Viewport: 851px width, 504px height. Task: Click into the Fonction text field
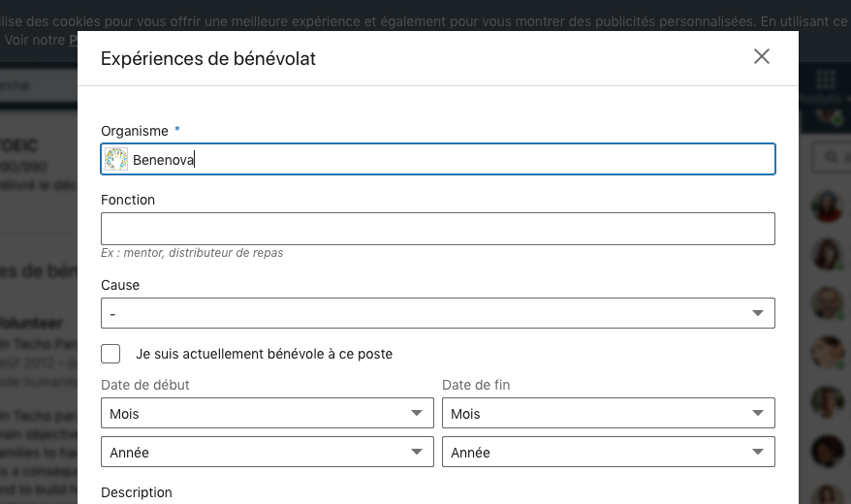click(438, 229)
